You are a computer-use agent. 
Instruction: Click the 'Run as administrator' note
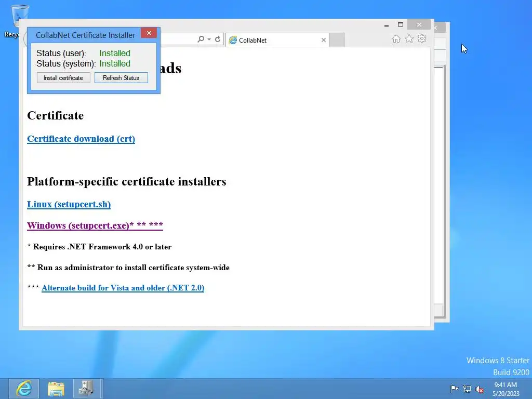pos(128,268)
